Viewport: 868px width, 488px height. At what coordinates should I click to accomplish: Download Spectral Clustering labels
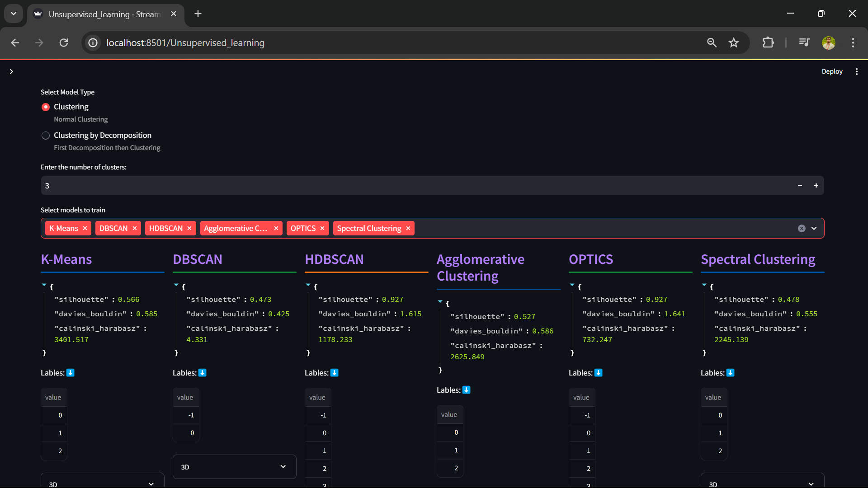pyautogui.click(x=730, y=373)
